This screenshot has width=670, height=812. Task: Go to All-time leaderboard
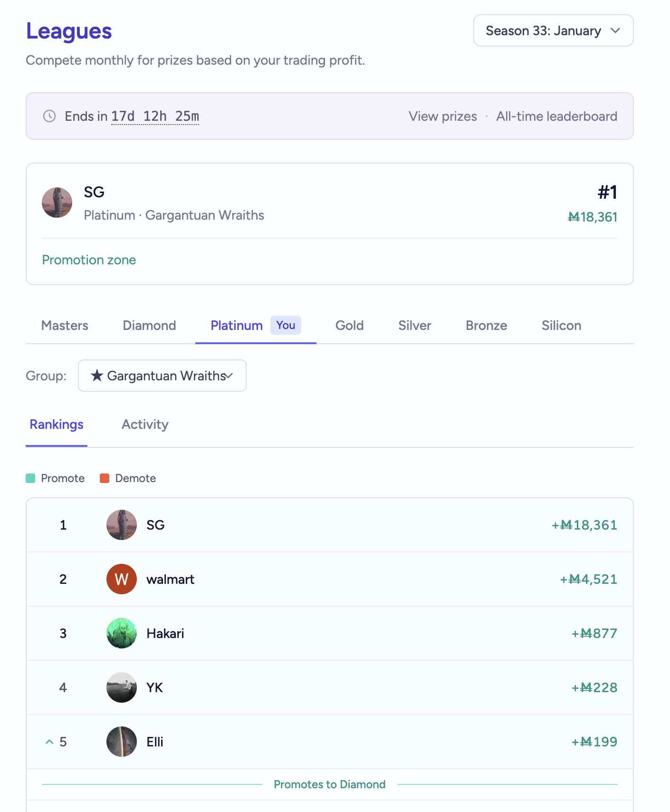click(556, 116)
